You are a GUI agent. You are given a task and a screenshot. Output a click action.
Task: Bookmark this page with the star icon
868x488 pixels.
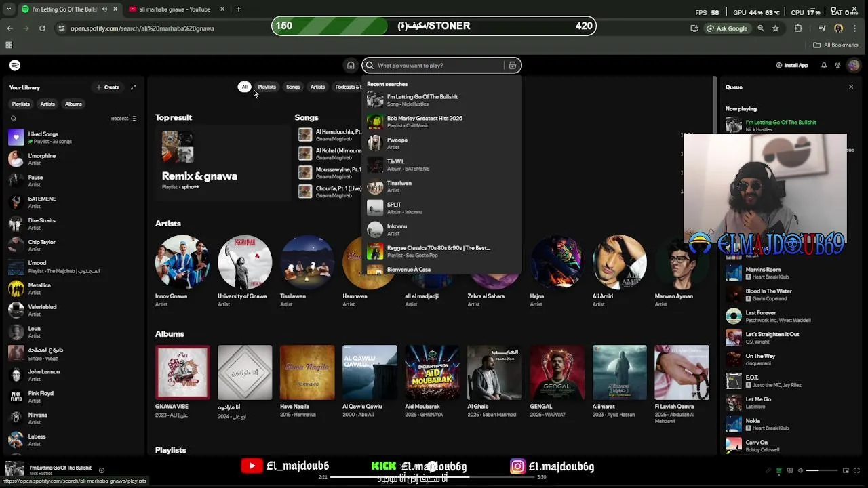point(775,28)
